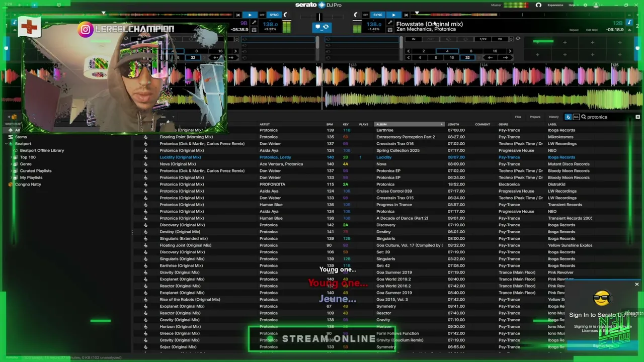
Task: Click the loop sync icon after 2X
Action: (x=518, y=39)
